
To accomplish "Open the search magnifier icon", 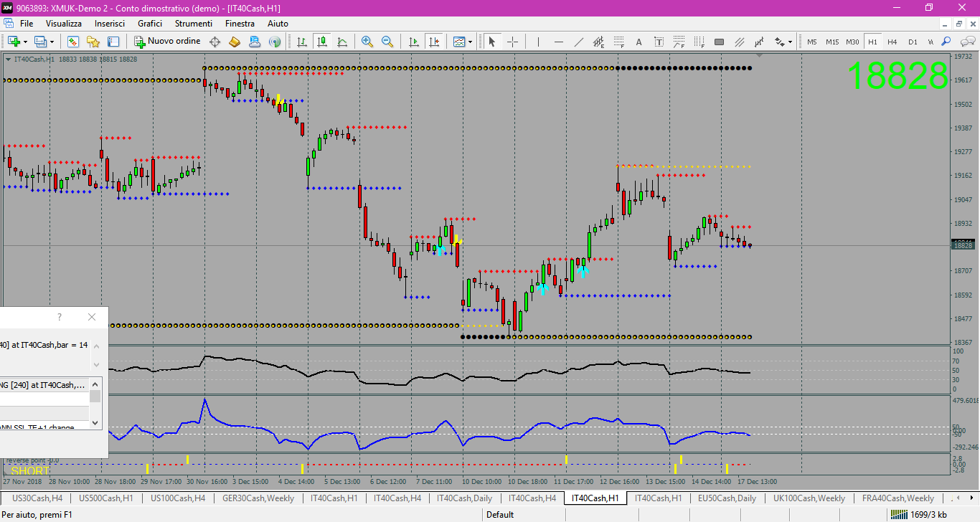I will [946, 42].
